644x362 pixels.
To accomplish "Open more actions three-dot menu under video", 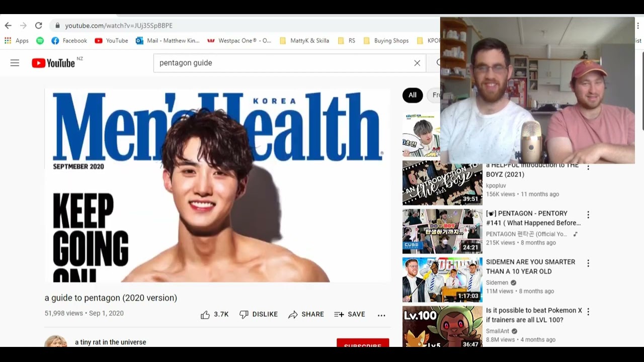I will [x=381, y=315].
